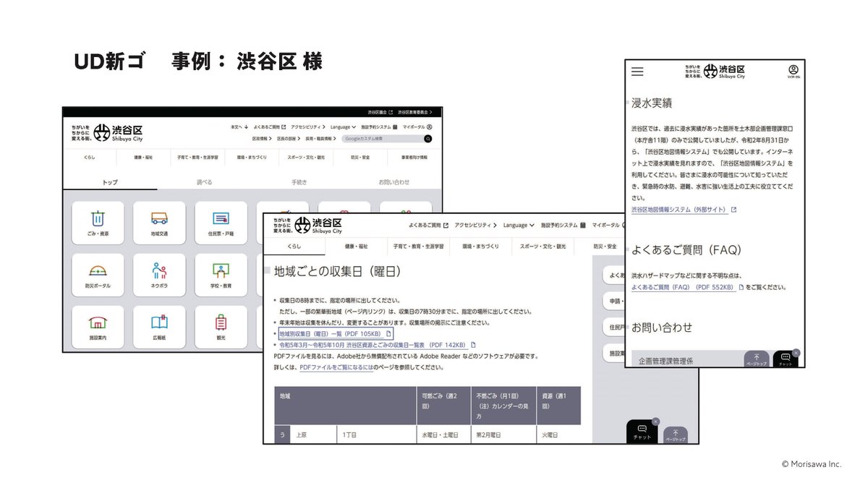Click the search magnifier button on the homepage
Viewport: 868px width, 488px height.
(428, 138)
